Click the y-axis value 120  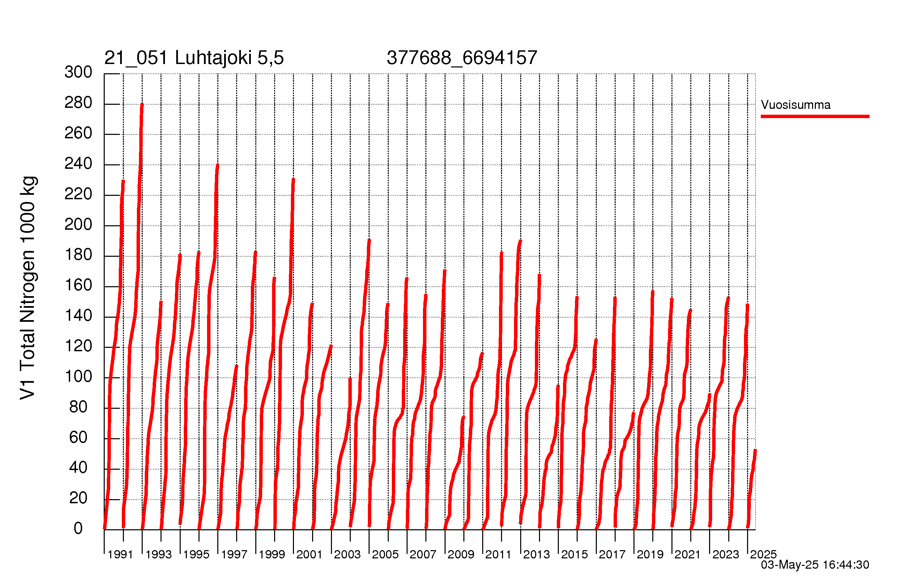click(x=78, y=346)
